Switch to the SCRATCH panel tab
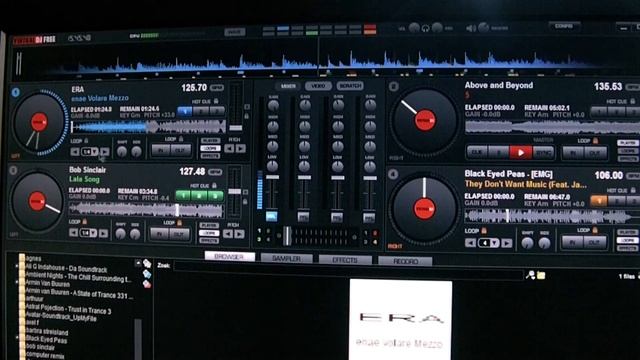Screen dimensions: 640x360 pos(350,86)
